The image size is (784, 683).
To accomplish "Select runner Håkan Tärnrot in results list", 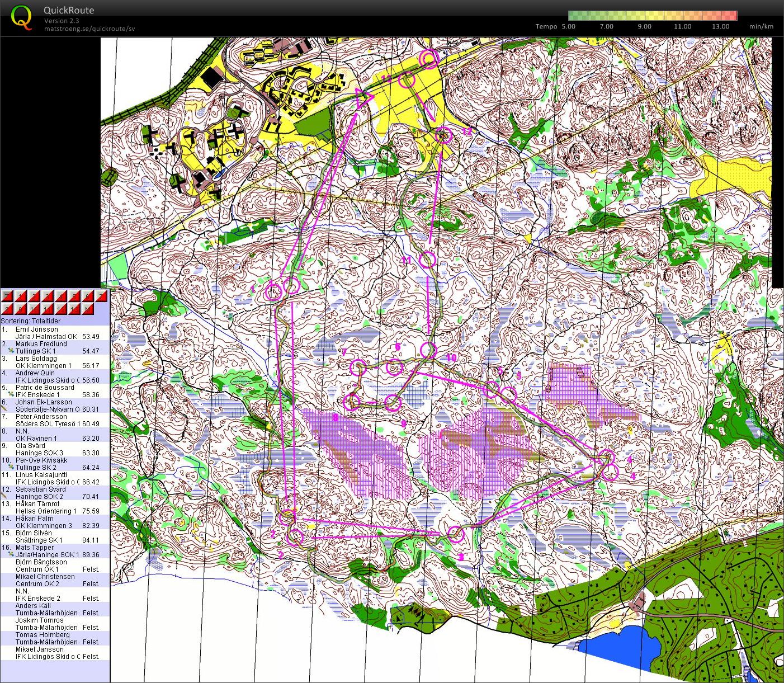I will [x=37, y=504].
